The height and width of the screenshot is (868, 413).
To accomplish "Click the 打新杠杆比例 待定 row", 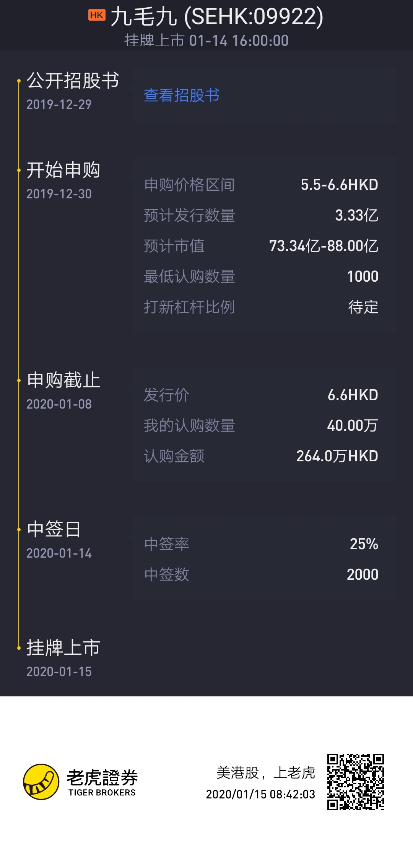I will tap(261, 307).
